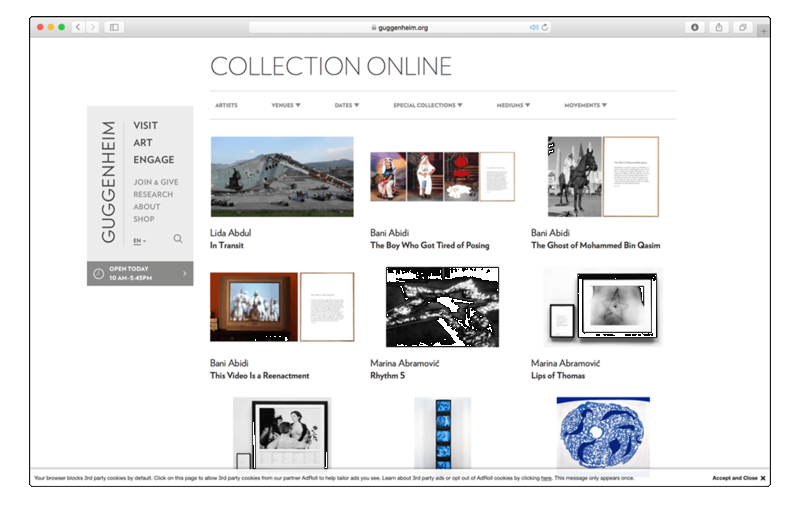Open the Mediums filter dropdown
The image size is (800, 529).
[x=513, y=105]
